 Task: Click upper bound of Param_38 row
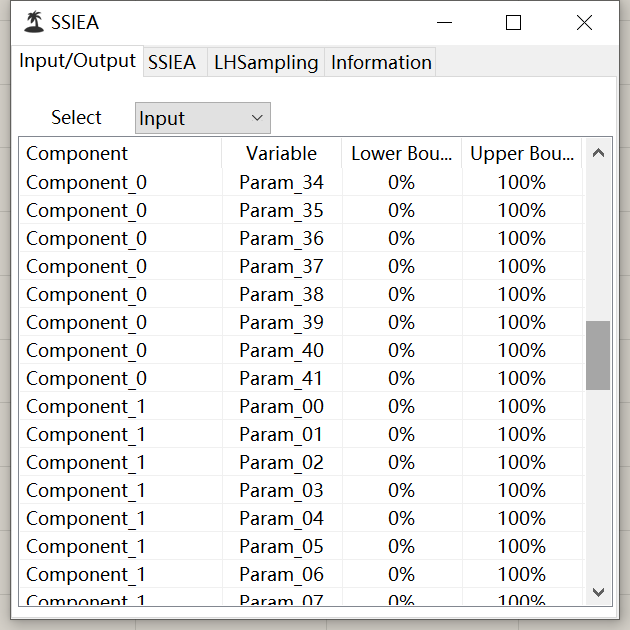522,295
